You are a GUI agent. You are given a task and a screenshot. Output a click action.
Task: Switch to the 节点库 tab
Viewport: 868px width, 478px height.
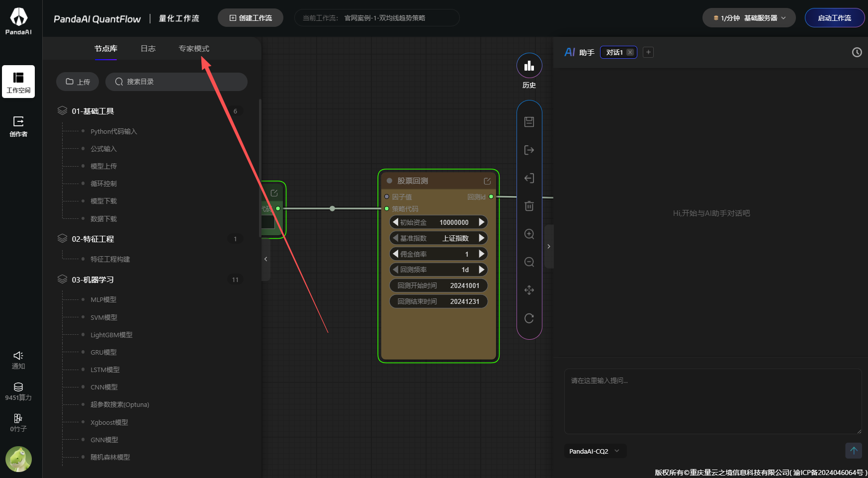click(106, 49)
